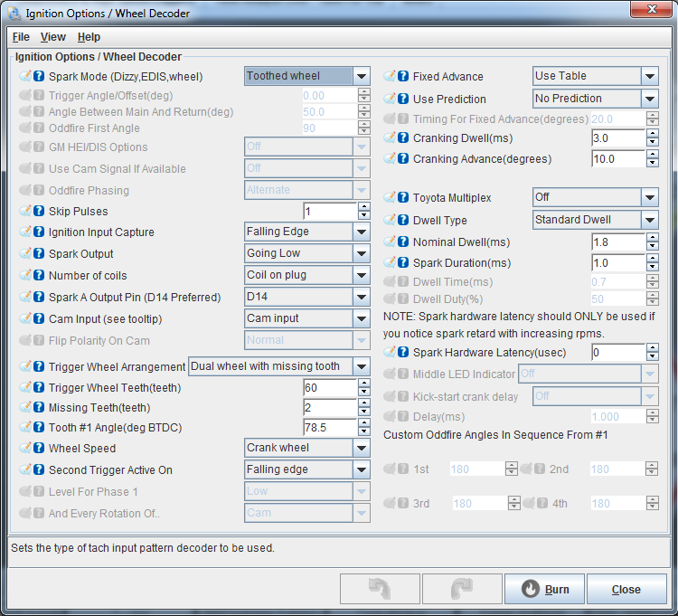
Task: Increase Nominal Dwell using the up arrow
Action: [653, 238]
